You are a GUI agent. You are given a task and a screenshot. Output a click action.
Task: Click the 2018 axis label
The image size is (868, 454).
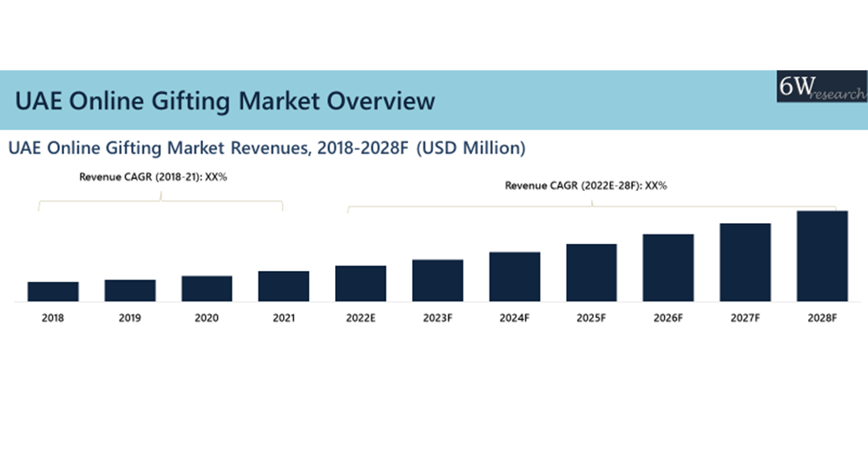tap(53, 318)
